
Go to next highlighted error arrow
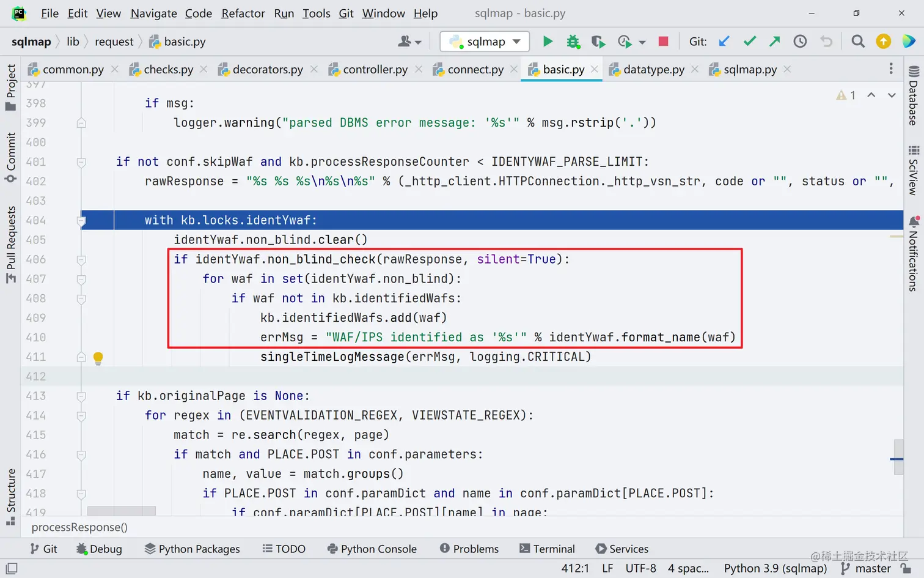tap(892, 95)
